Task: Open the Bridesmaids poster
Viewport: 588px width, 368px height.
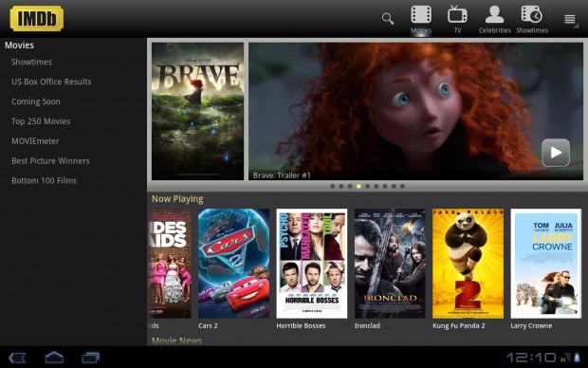Action: point(170,264)
